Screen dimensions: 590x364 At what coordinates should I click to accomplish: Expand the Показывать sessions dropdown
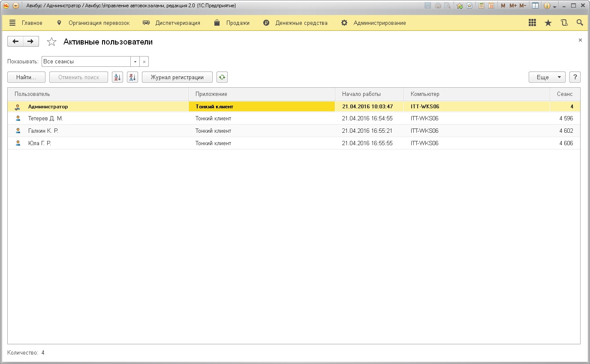point(135,62)
